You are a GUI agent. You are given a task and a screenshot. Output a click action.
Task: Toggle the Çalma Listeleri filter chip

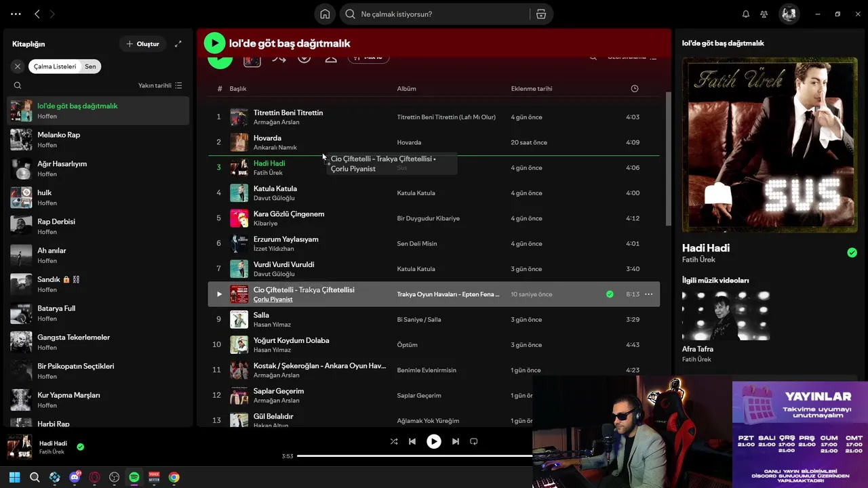(x=55, y=66)
